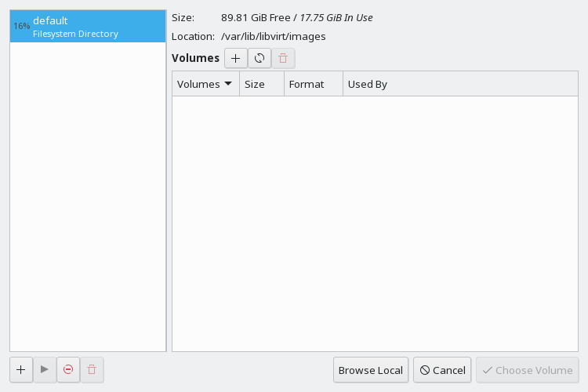This screenshot has height=392, width=588.
Task: Click the empty space below default pool
Action: point(88,196)
